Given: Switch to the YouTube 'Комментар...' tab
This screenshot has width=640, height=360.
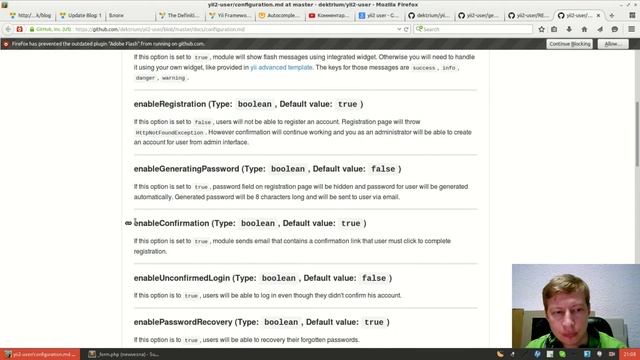Looking at the screenshot, I should click(x=330, y=16).
